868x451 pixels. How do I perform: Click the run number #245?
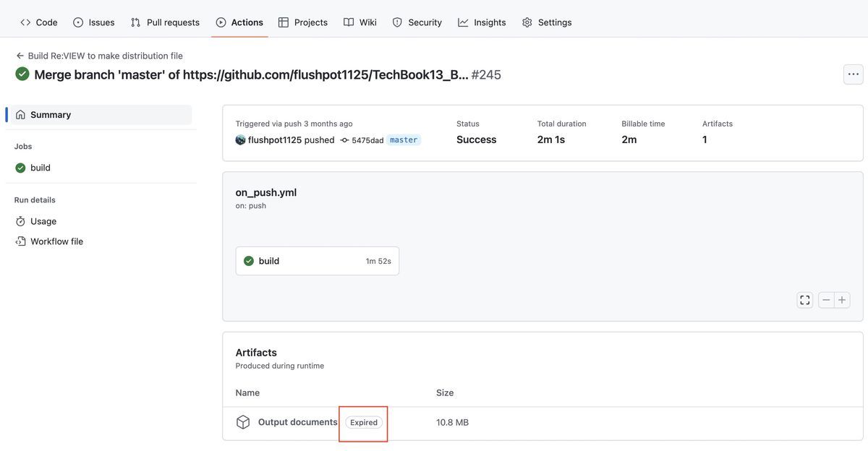486,74
